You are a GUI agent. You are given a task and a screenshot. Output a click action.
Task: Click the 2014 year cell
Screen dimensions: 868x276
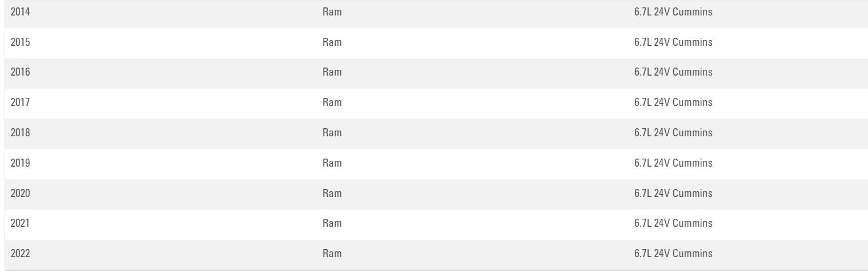point(20,12)
